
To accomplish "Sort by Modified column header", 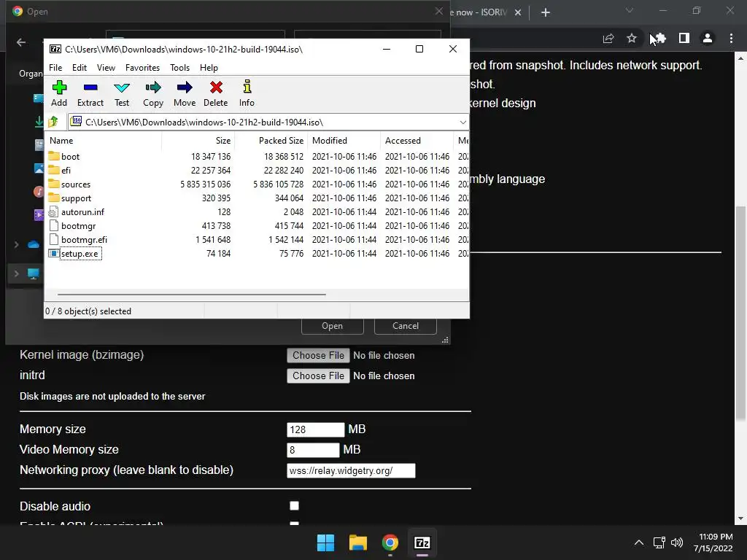I will tap(344, 141).
